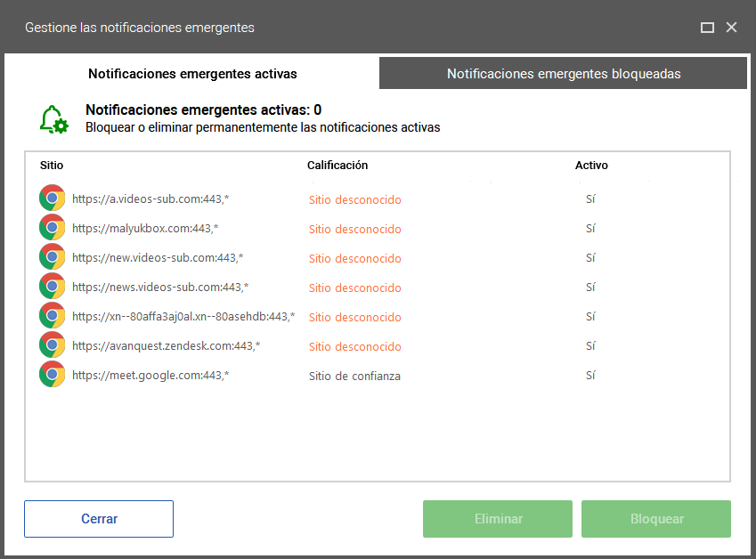The image size is (756, 559).
Task: Click Chrome icon next to avanquest.zendesk.com
Action: 52,345
